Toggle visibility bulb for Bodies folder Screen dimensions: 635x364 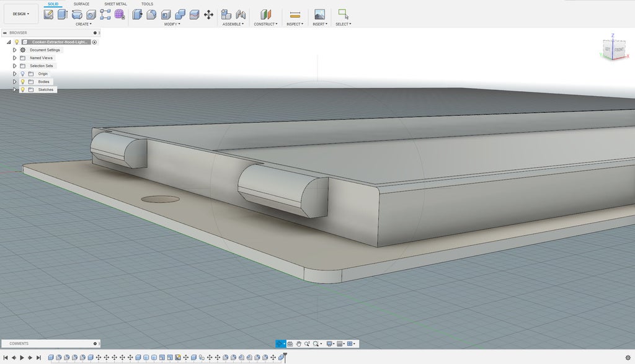coord(22,82)
